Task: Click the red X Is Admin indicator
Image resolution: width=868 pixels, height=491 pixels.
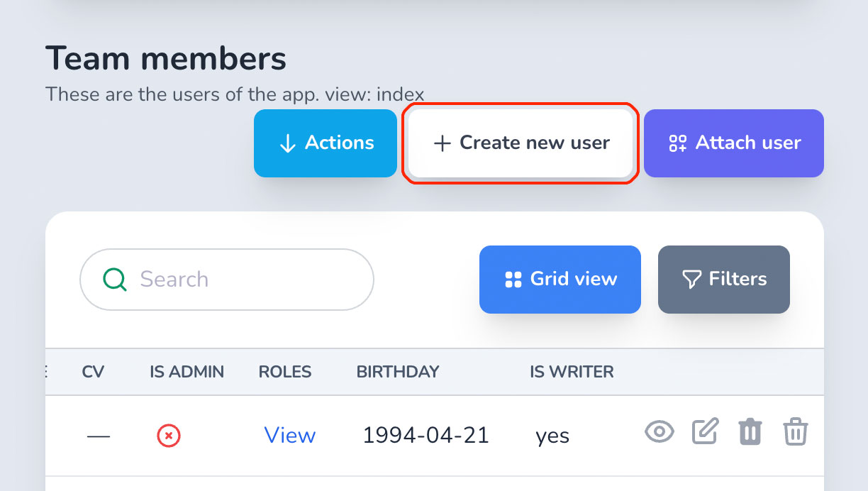Action: 169,435
